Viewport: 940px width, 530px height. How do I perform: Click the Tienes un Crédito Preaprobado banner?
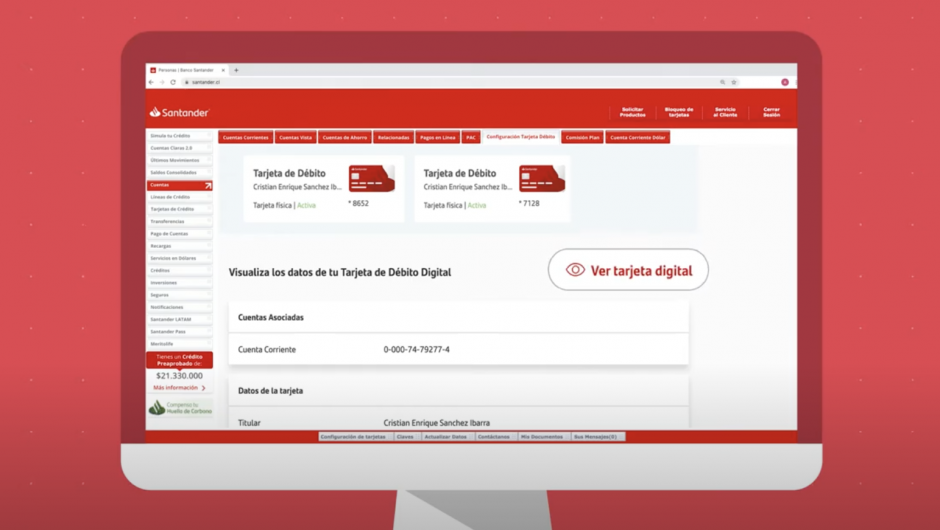click(179, 360)
